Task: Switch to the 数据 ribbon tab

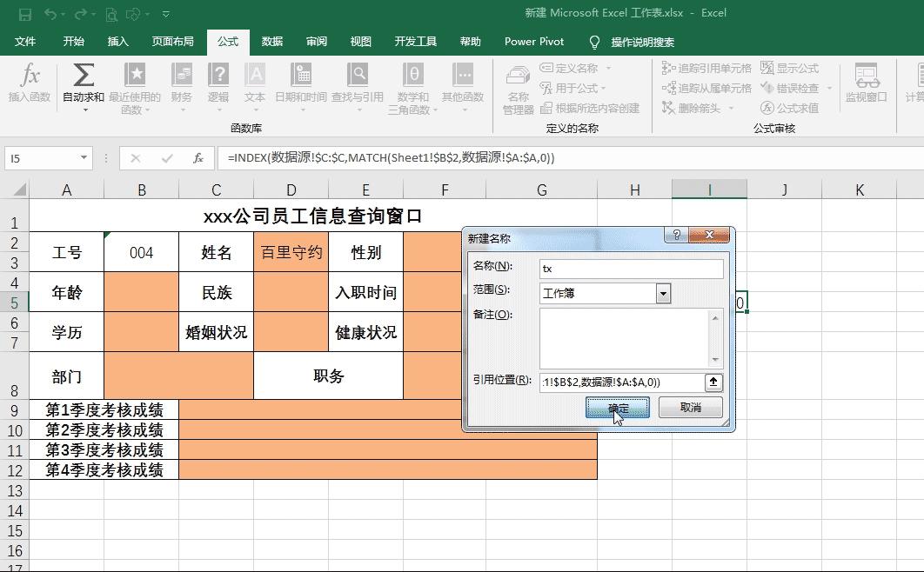Action: coord(271,41)
